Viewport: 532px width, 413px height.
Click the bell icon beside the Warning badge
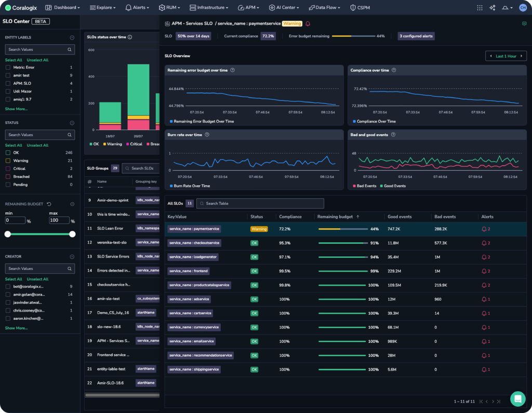(308, 23)
